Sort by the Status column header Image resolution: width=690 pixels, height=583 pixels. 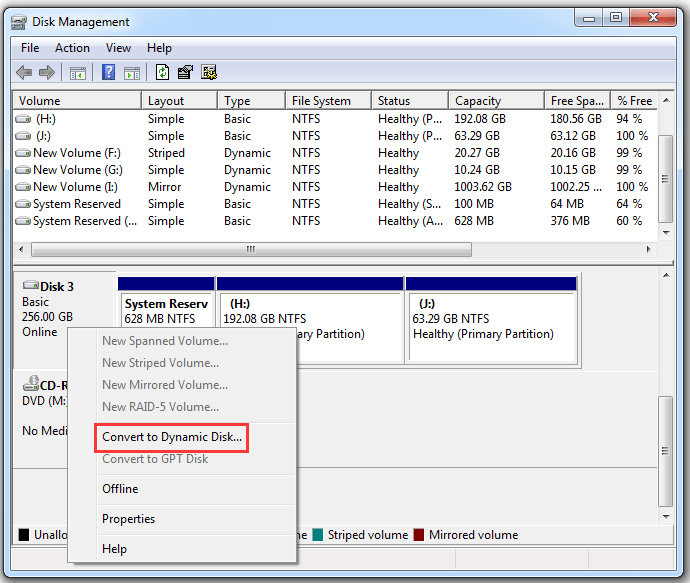tap(410, 101)
